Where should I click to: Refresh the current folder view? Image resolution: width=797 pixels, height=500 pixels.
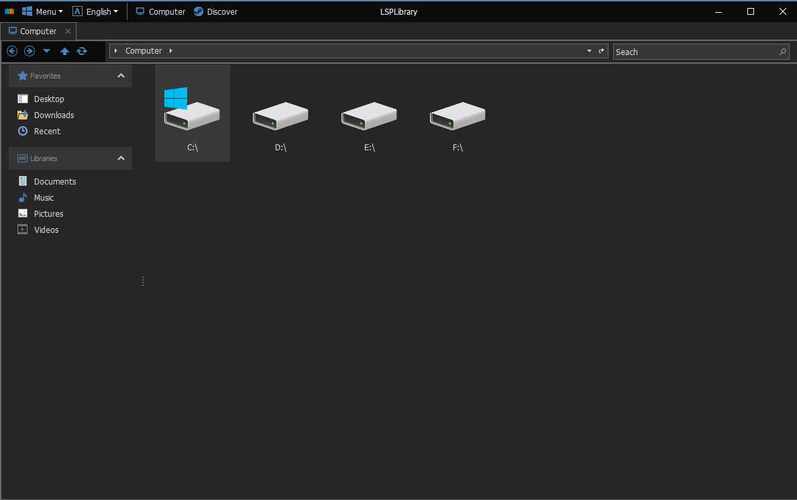click(x=82, y=51)
